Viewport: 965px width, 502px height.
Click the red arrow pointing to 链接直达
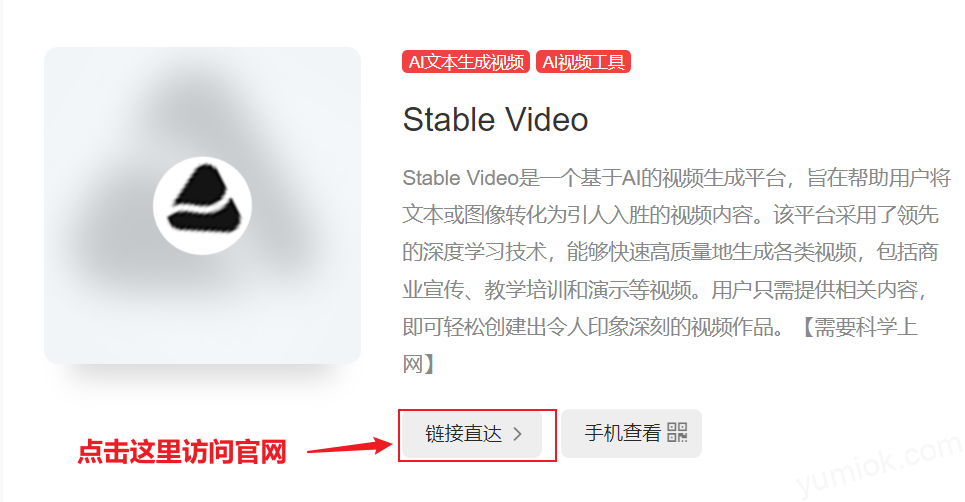(350, 447)
